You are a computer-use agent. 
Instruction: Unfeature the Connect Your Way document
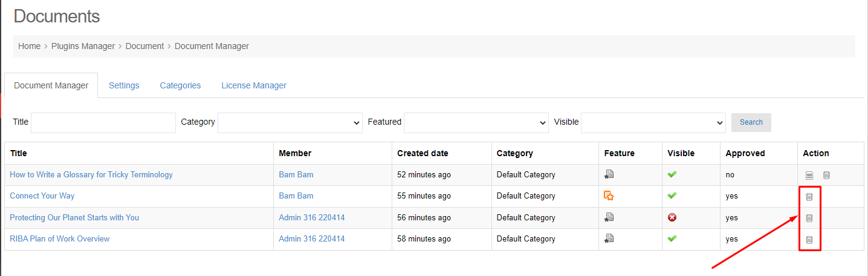click(x=609, y=195)
